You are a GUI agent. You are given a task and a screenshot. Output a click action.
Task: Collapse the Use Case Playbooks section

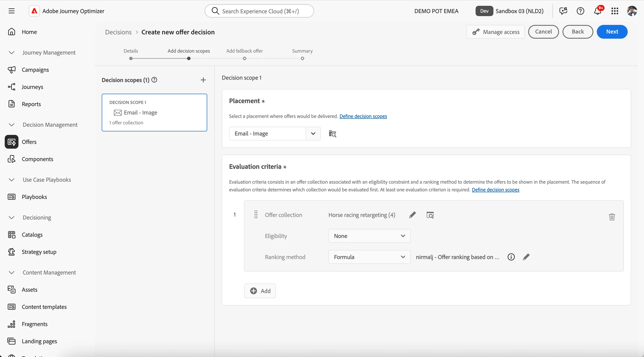12,180
